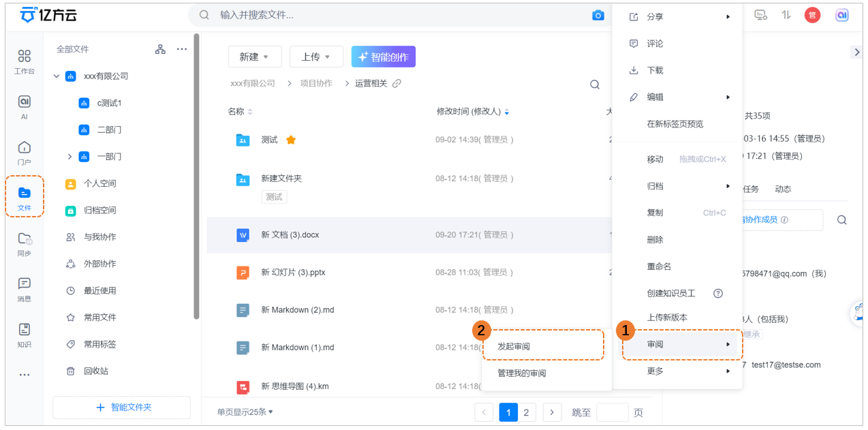Sort by 修改时间 column header
868x430 pixels.
coord(469,112)
